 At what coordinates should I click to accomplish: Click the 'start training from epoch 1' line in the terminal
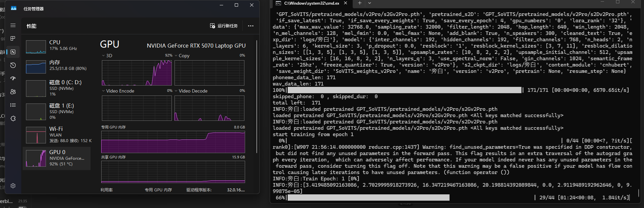coord(313,134)
